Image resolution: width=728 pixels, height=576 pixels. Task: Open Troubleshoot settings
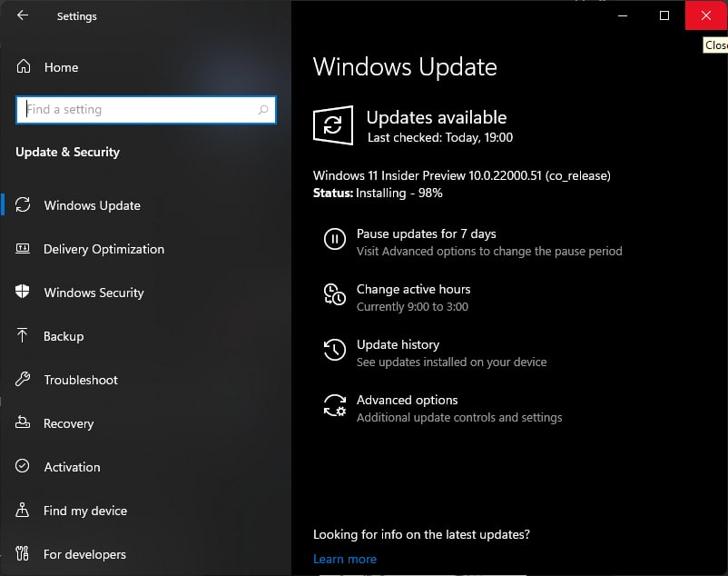click(81, 380)
